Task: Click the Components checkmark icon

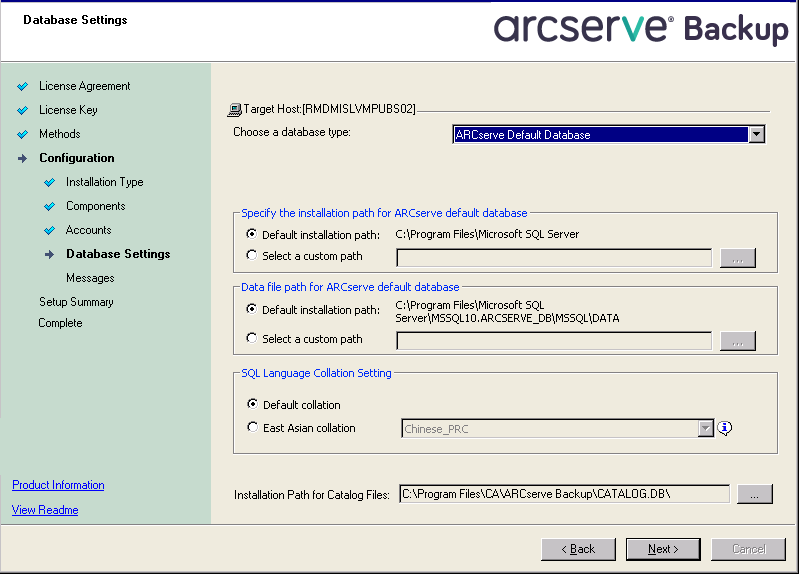Action: pos(49,206)
